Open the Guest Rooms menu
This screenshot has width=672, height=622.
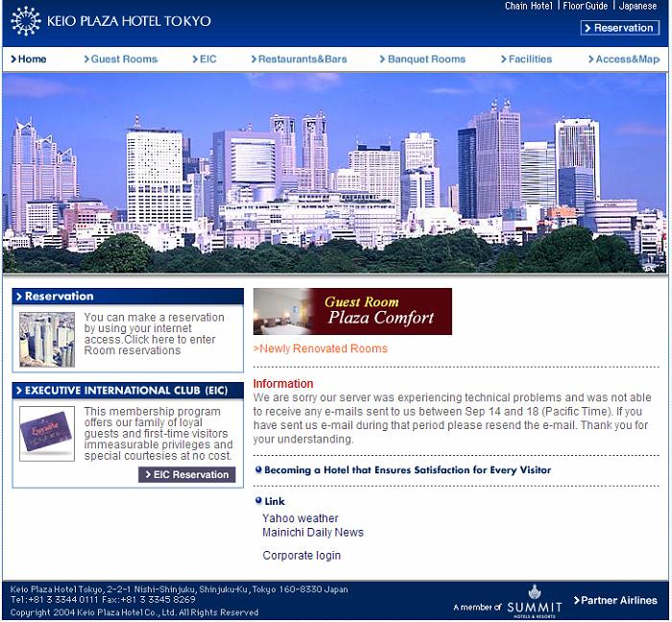coord(121,60)
